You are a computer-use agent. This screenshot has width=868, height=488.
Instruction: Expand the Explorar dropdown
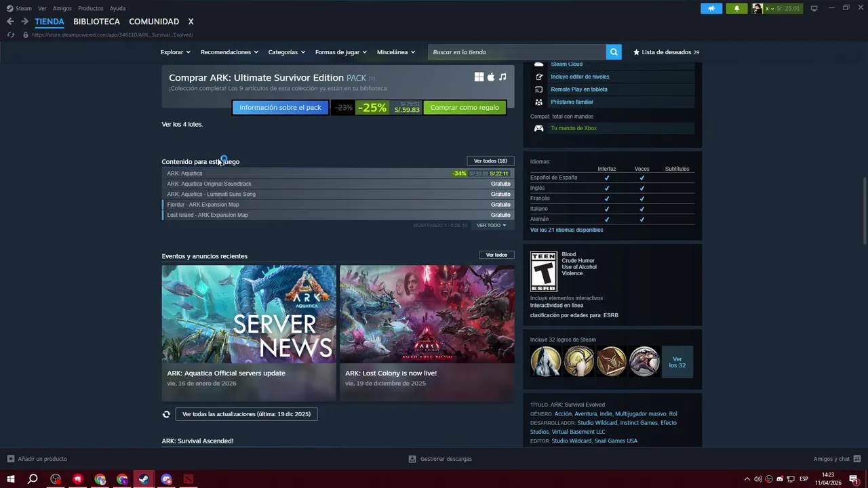[x=176, y=52]
